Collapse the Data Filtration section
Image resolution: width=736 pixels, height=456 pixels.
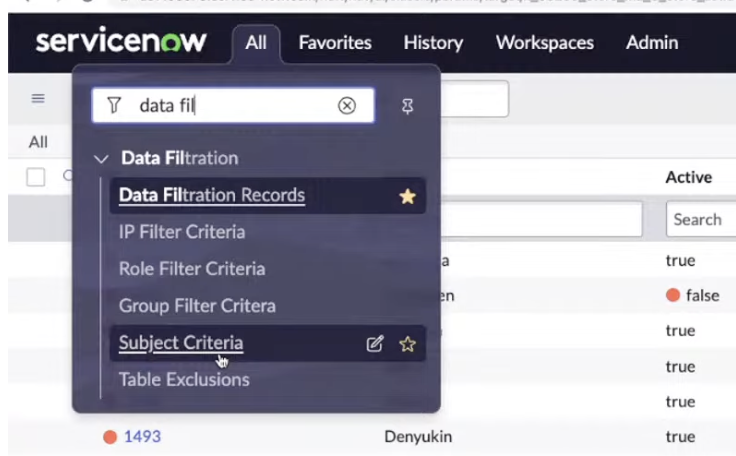[101, 159]
